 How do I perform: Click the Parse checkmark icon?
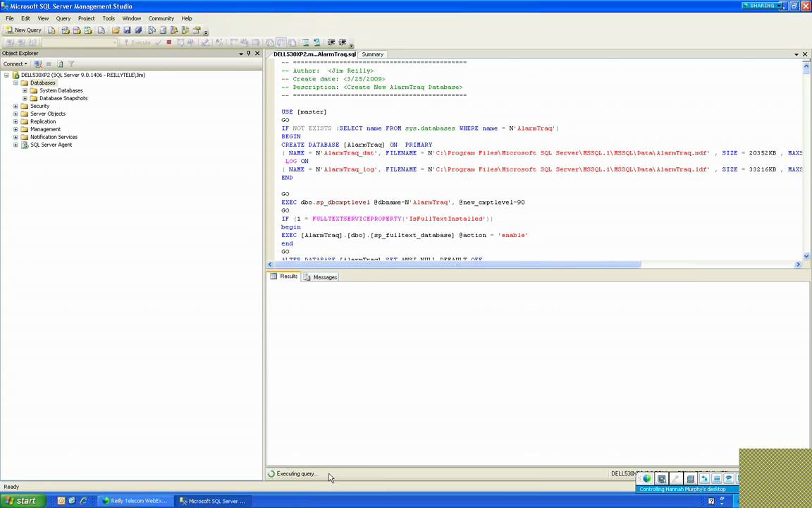tap(159, 42)
